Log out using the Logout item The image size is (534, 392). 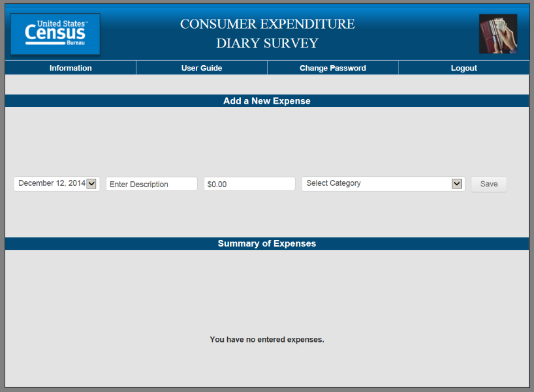[x=464, y=68]
